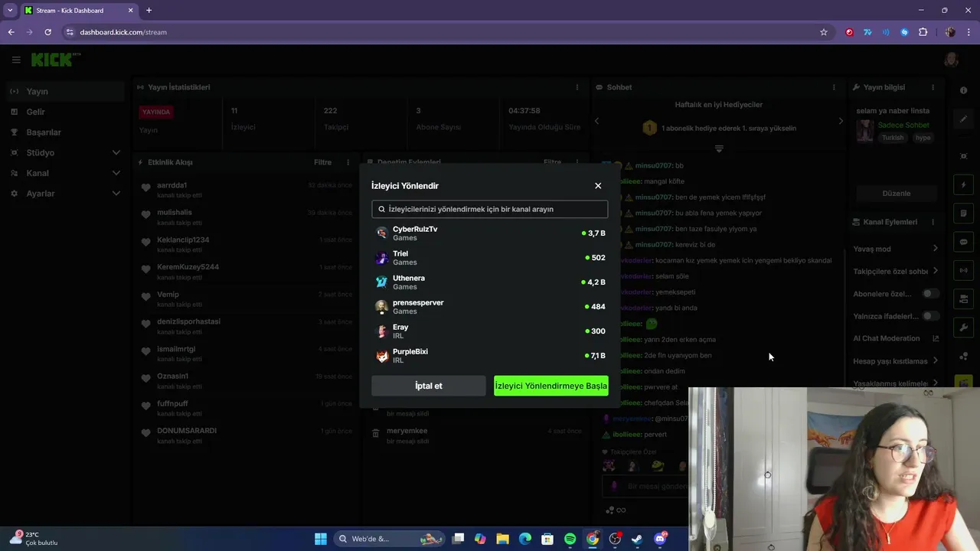Collapse the Haftalık en iyi Hediyeciler banner
The width and height of the screenshot is (980, 551).
tap(719, 148)
